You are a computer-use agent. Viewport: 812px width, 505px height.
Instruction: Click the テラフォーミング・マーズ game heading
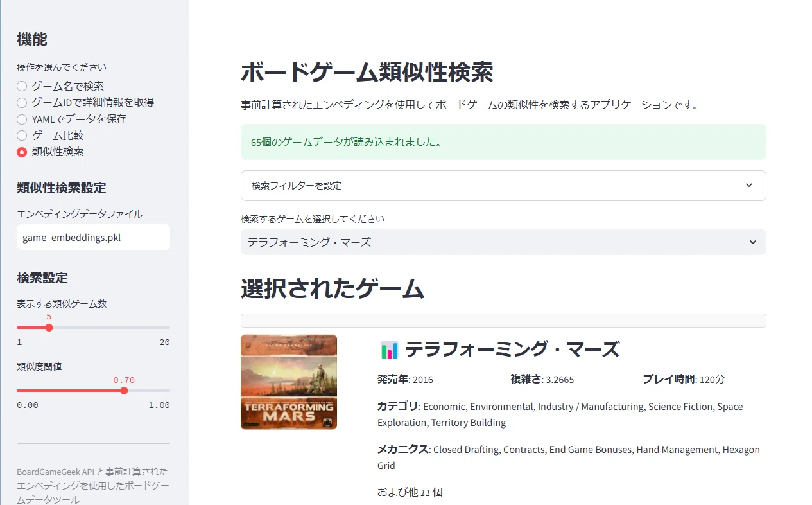pos(512,350)
